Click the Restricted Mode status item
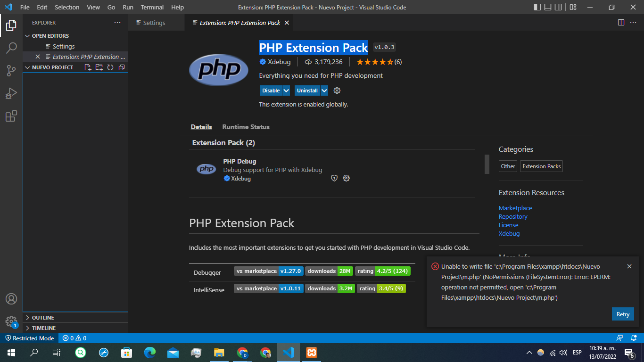This screenshot has width=644, height=362. (29, 338)
